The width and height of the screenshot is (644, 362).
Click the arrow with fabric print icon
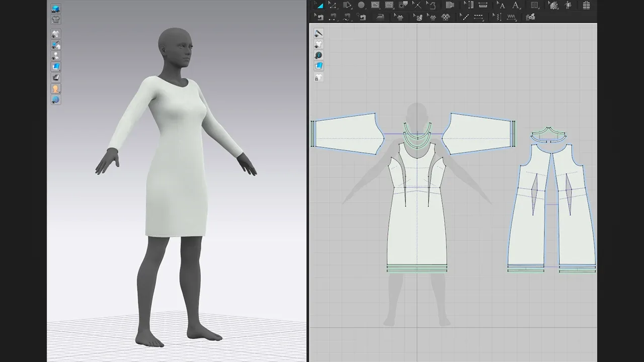coord(419,17)
